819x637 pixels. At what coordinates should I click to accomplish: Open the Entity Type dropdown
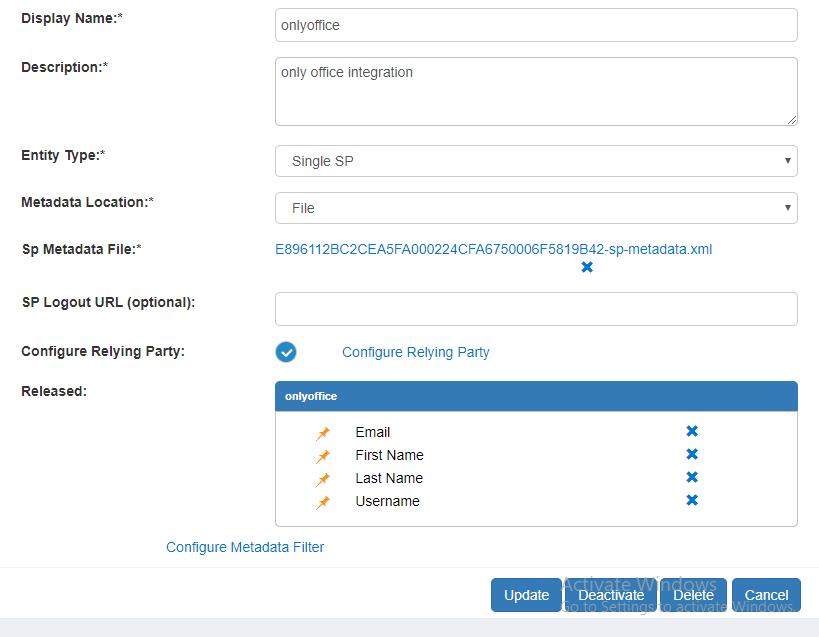click(x=536, y=161)
